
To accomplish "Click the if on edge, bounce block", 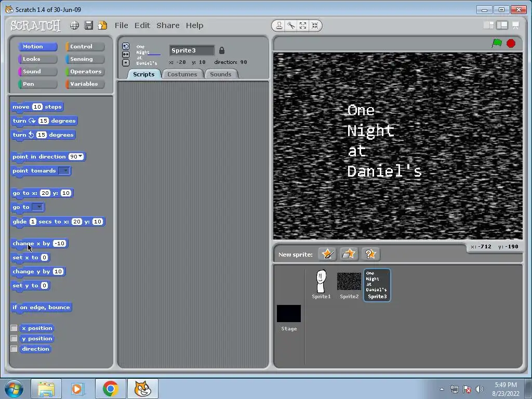I will click(x=41, y=308).
